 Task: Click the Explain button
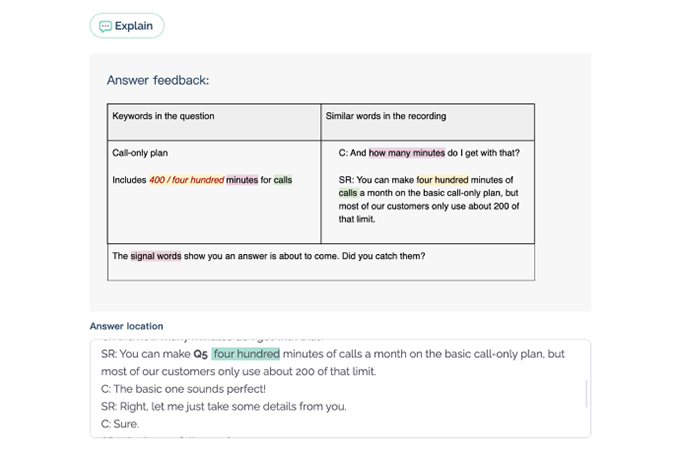pyautogui.click(x=126, y=26)
